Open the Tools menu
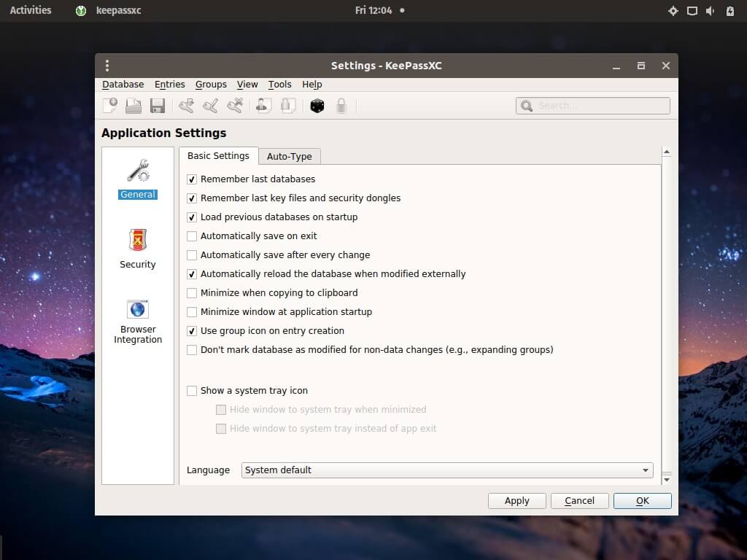 tap(279, 85)
